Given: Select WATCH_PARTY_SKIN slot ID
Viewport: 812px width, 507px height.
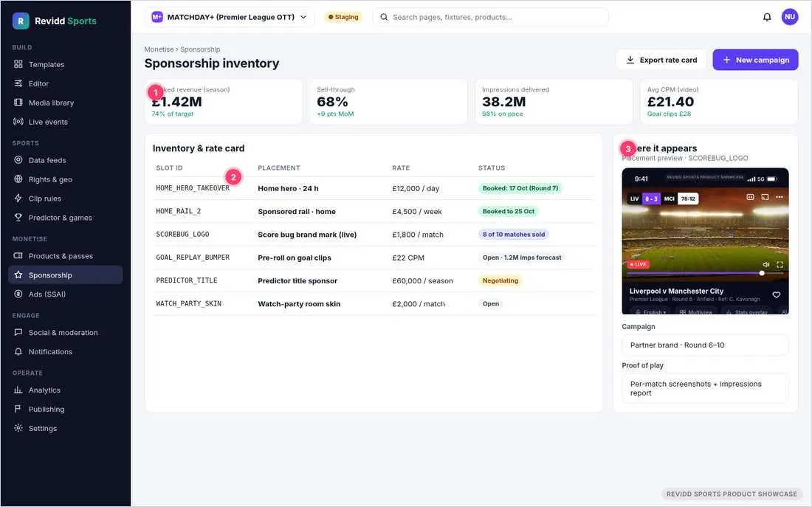Looking at the screenshot, I should tap(188, 304).
